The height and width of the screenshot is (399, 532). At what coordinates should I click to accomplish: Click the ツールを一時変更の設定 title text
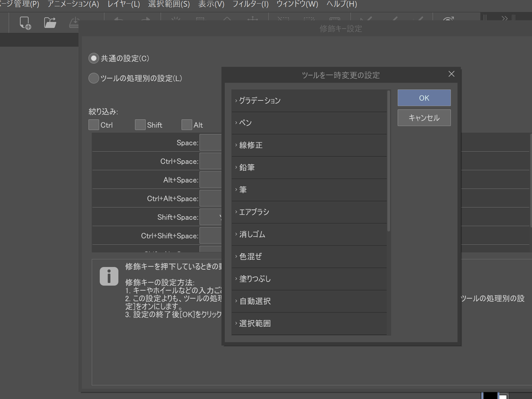pyautogui.click(x=341, y=75)
